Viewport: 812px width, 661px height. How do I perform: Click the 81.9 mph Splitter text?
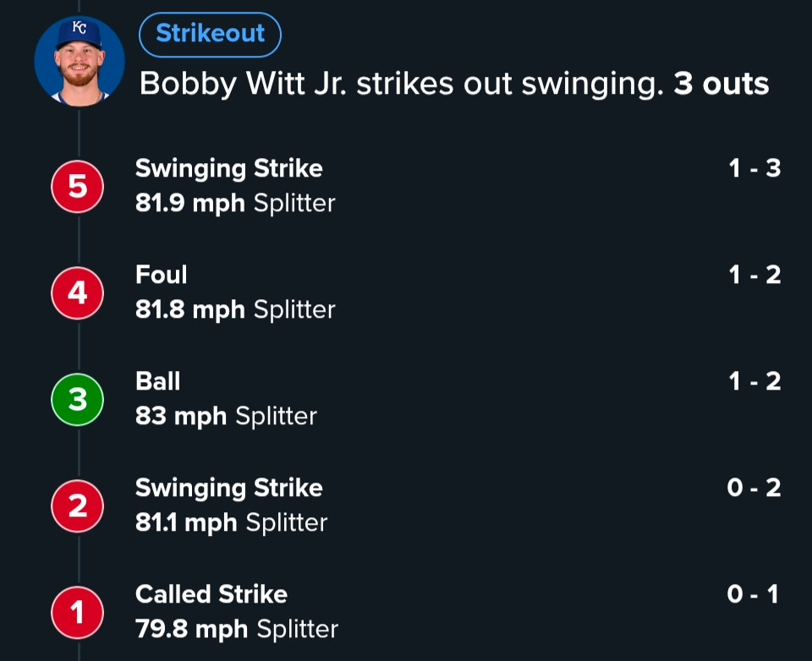click(235, 204)
